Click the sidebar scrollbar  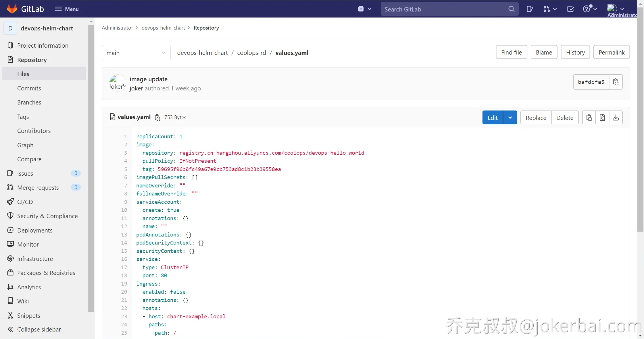(x=91, y=168)
